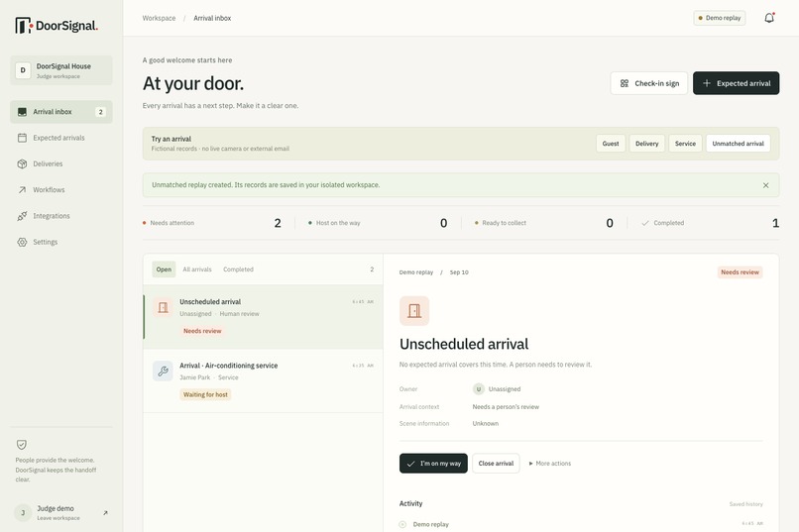
Task: Open Workflows in sidebar
Action: pyautogui.click(x=61, y=190)
